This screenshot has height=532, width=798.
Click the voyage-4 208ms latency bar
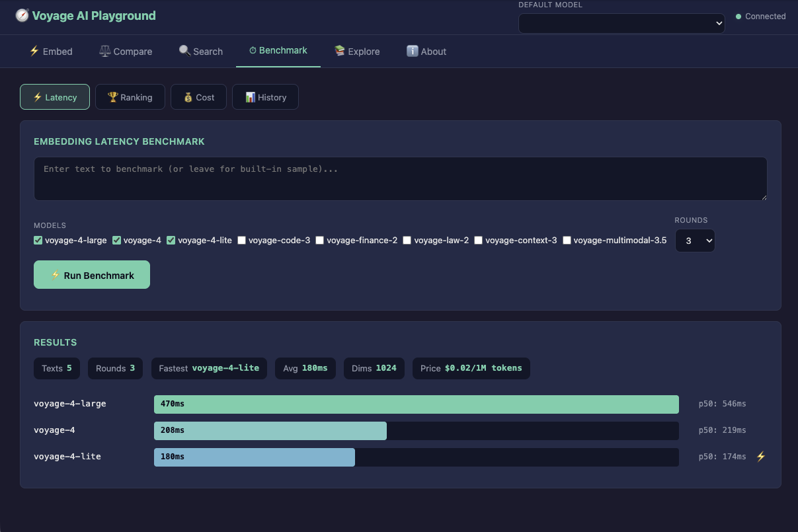pos(270,431)
